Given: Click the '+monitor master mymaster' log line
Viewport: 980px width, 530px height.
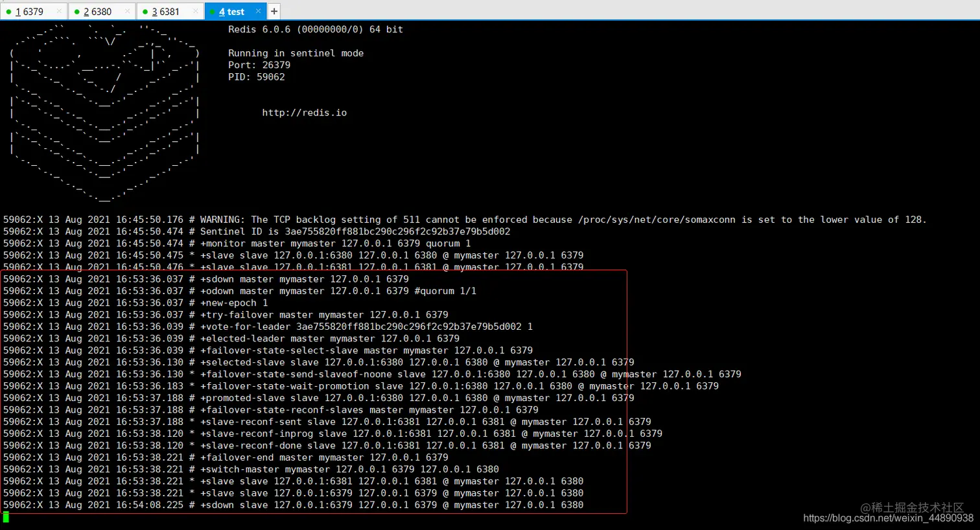Looking at the screenshot, I should click(237, 244).
